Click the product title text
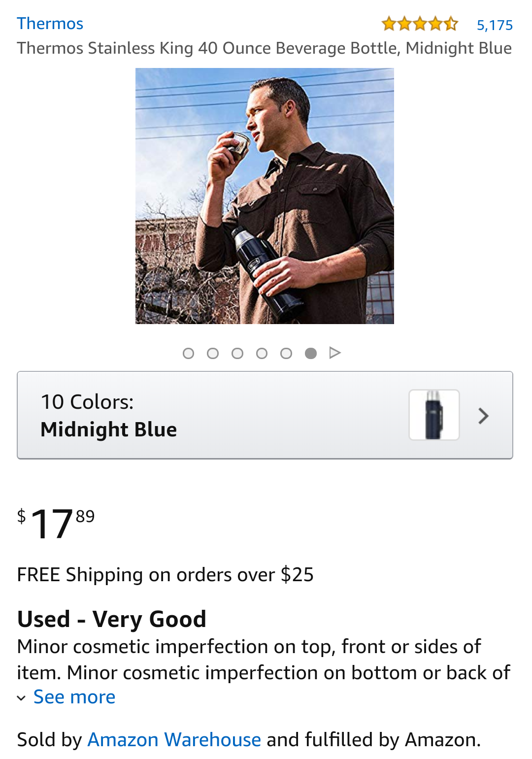 click(265, 48)
